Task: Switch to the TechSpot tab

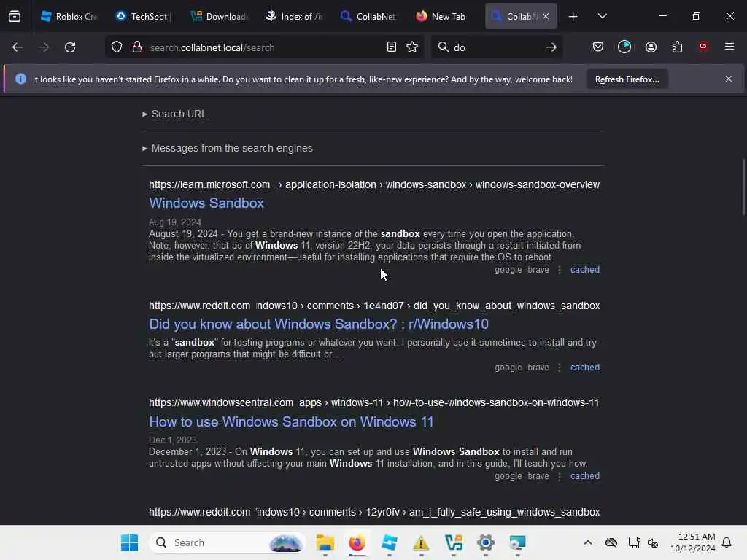Action: pos(144,16)
